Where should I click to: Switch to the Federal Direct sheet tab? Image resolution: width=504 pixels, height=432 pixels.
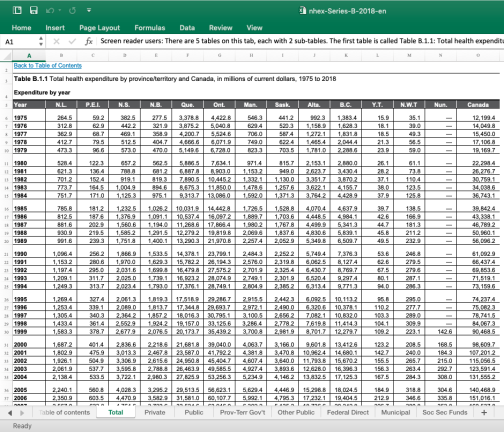coord(348,412)
